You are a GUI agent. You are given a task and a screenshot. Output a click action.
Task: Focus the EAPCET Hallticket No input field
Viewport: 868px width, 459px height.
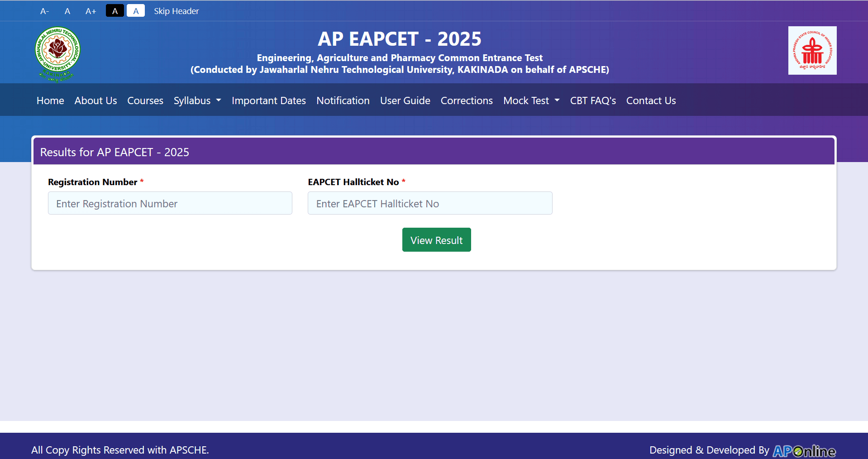pyautogui.click(x=430, y=203)
